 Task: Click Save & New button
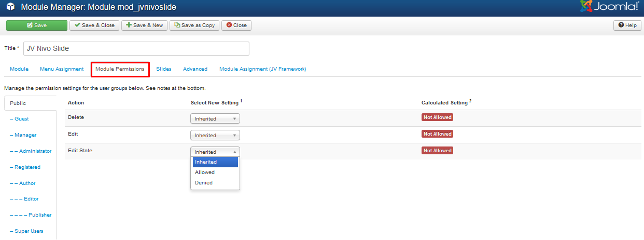[x=144, y=25]
